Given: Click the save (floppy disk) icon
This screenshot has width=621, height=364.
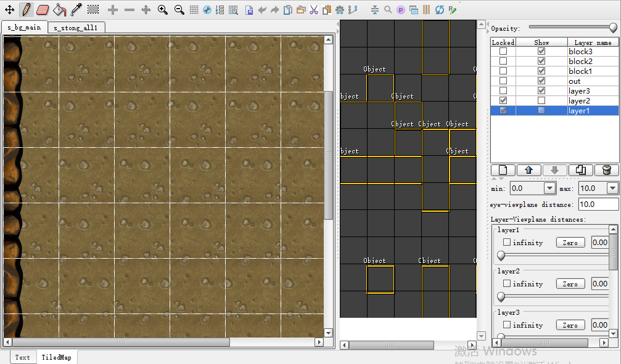Looking at the screenshot, I should (249, 10).
